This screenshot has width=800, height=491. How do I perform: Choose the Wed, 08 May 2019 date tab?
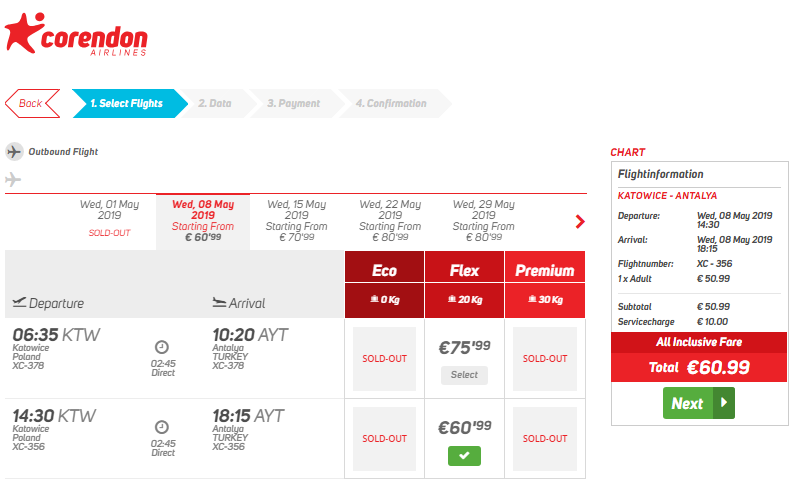coord(203,220)
